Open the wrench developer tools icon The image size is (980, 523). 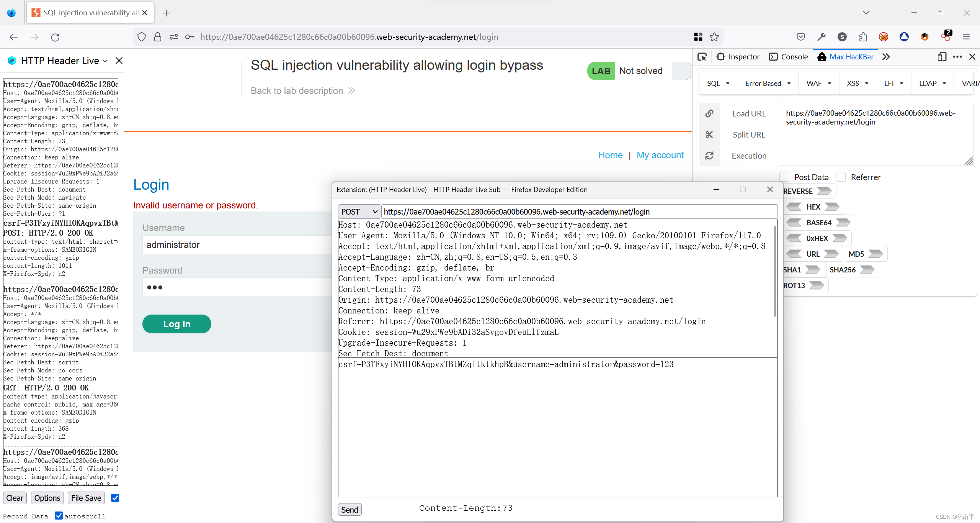point(821,37)
